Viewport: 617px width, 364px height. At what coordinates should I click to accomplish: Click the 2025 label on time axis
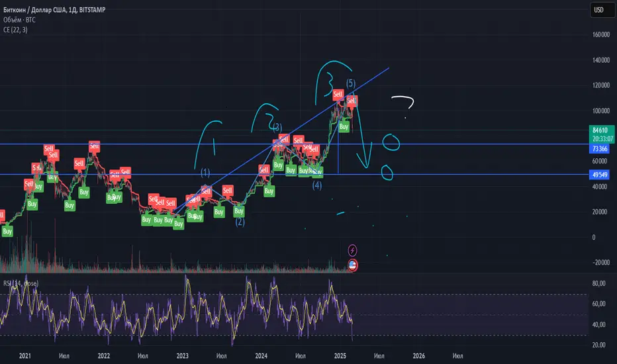click(x=340, y=356)
